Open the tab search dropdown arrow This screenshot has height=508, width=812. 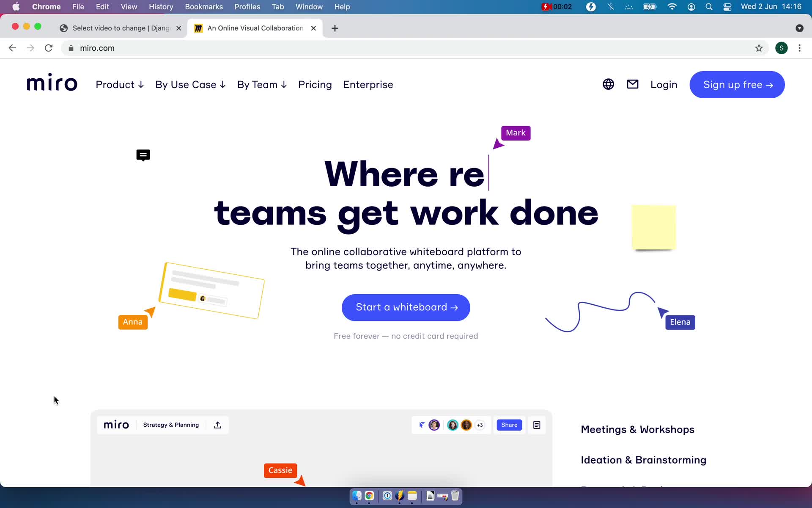(799, 28)
